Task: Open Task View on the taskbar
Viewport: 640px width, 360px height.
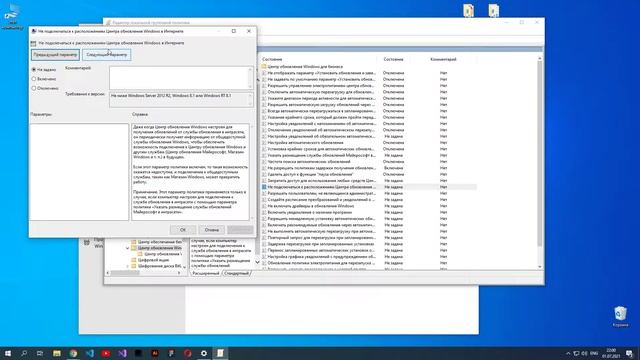Action: pyautogui.click(x=40, y=353)
